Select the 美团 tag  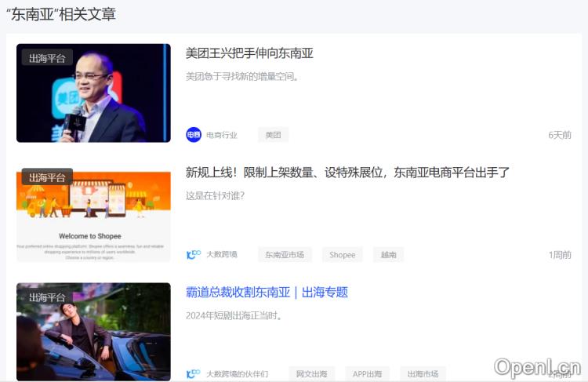273,135
